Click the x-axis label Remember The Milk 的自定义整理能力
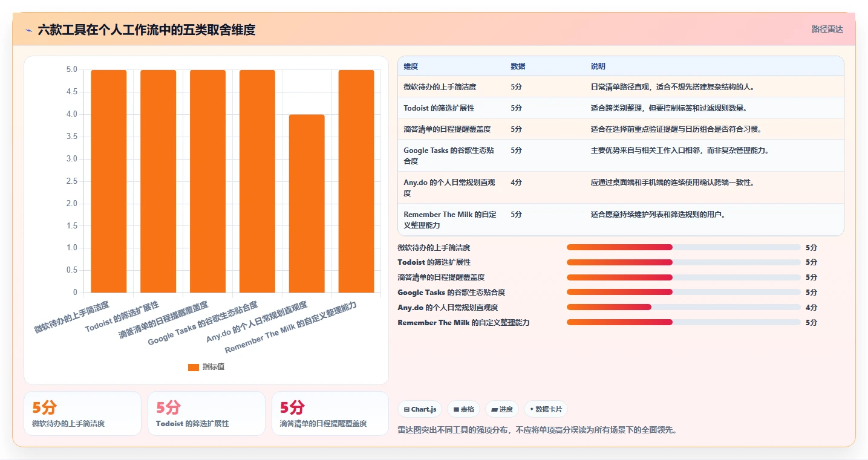 290,328
